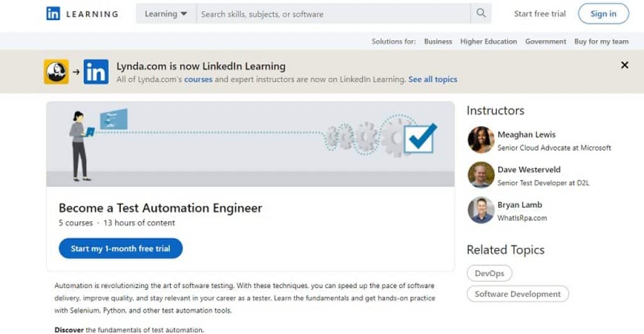Image resolution: width=644 pixels, height=334 pixels.
Task: Click the test automation hero illustration
Action: pyautogui.click(x=250, y=144)
